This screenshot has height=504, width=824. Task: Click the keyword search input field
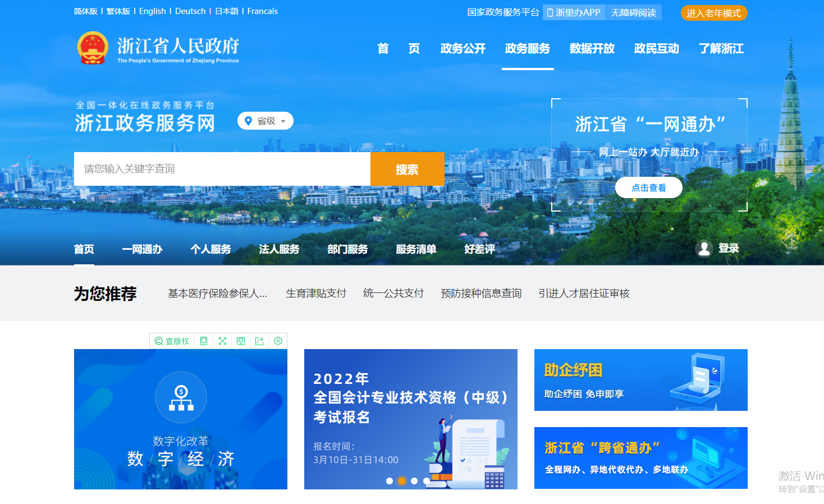pyautogui.click(x=222, y=169)
